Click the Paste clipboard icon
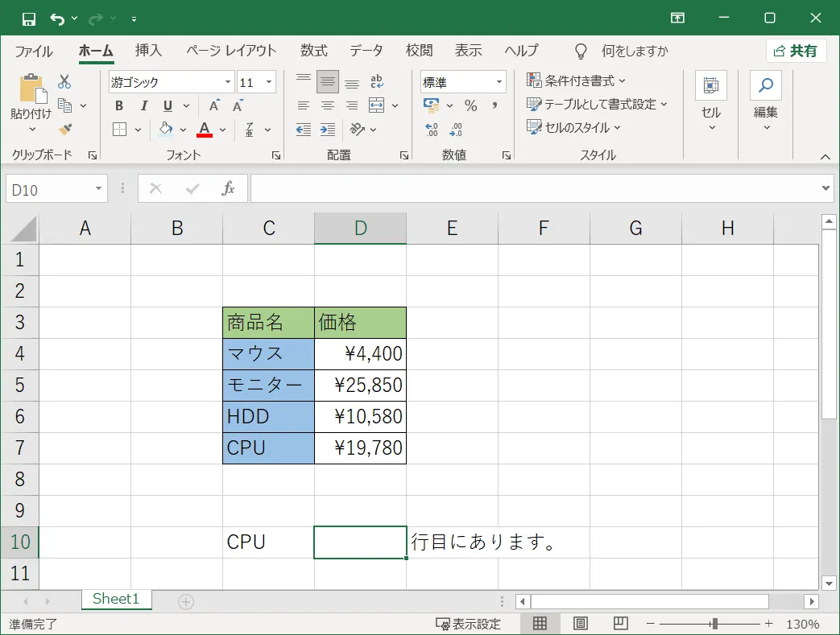 pyautogui.click(x=33, y=89)
